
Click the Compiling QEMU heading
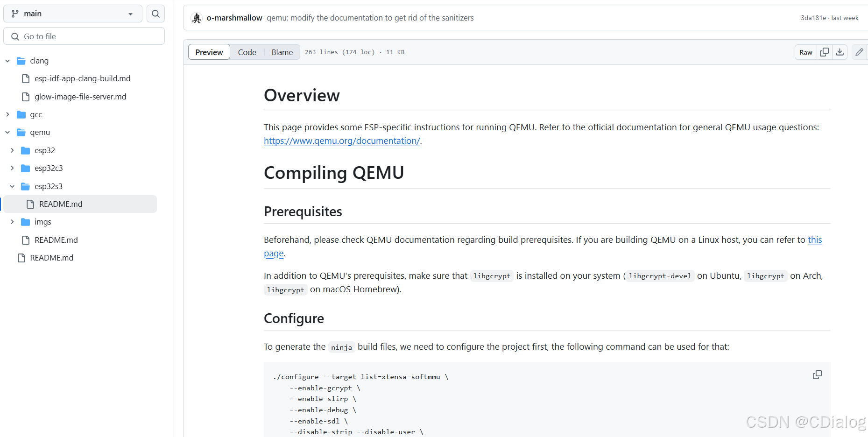pyautogui.click(x=334, y=173)
